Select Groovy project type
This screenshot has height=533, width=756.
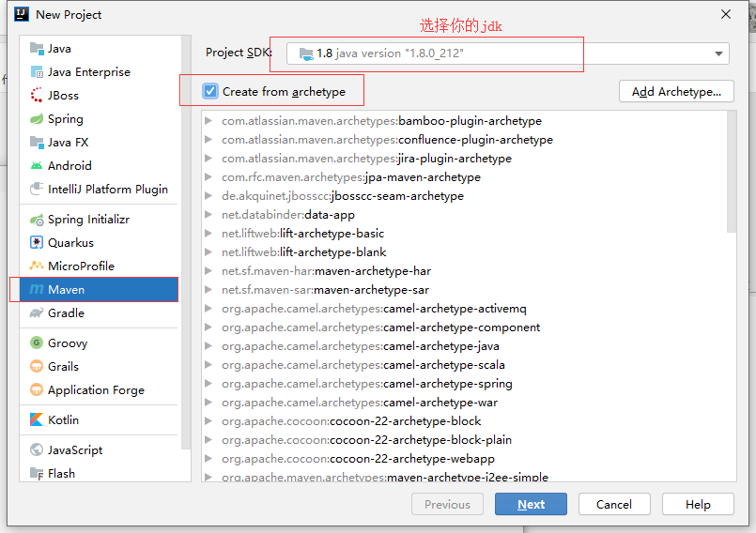coord(100,343)
